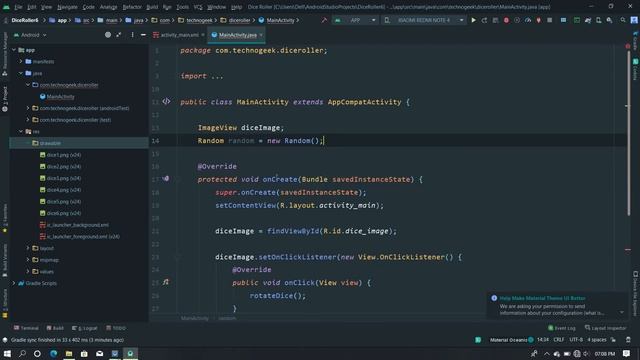This screenshot has height=360, width=640.
Task: Place cursor at end of line 14
Action: coord(324,141)
